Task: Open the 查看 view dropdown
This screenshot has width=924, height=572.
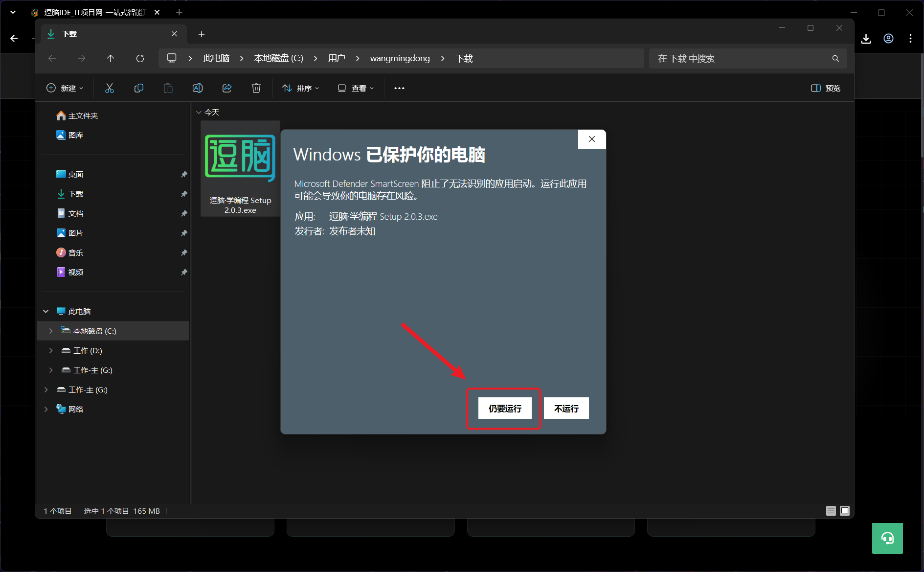Action: coord(356,88)
